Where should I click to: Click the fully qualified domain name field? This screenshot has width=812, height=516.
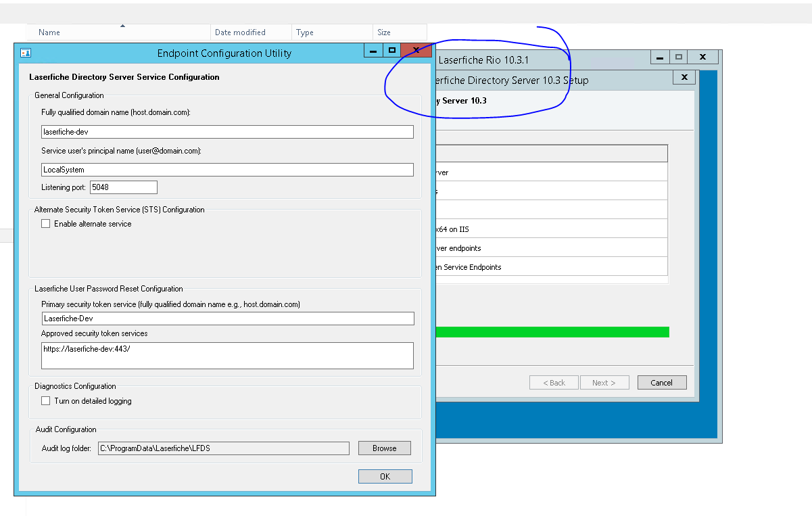[x=227, y=132]
